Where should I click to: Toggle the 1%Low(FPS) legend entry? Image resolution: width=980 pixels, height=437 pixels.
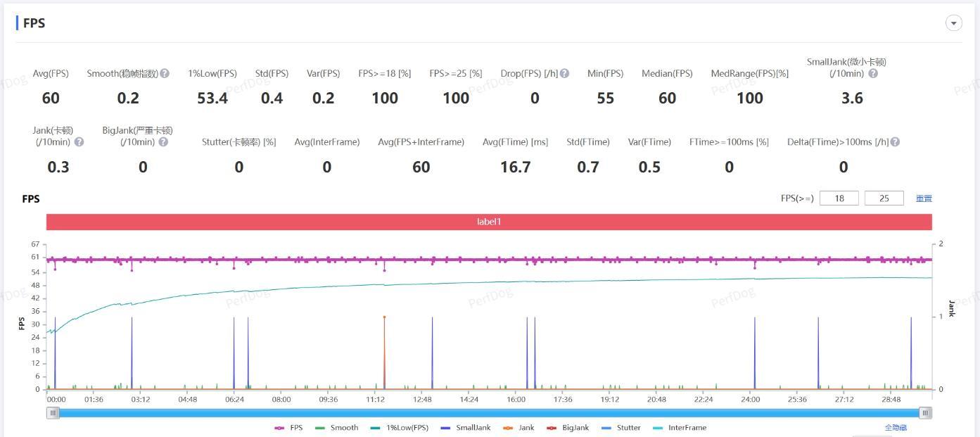(x=399, y=428)
